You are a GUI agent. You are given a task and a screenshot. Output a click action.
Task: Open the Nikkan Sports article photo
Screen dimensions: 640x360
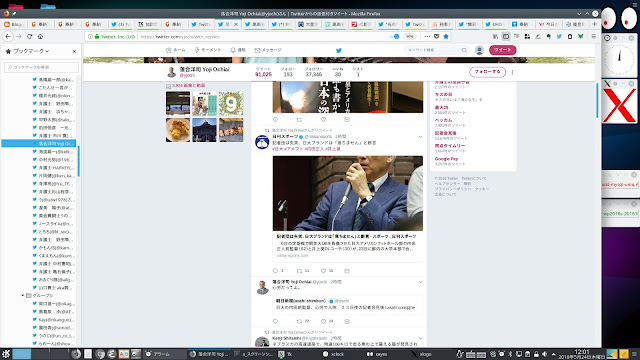point(348,193)
